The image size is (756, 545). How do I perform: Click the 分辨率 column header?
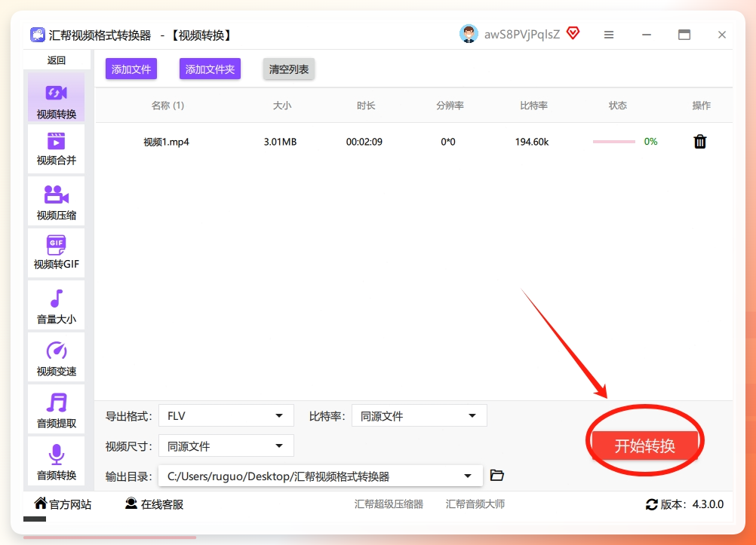pos(450,106)
